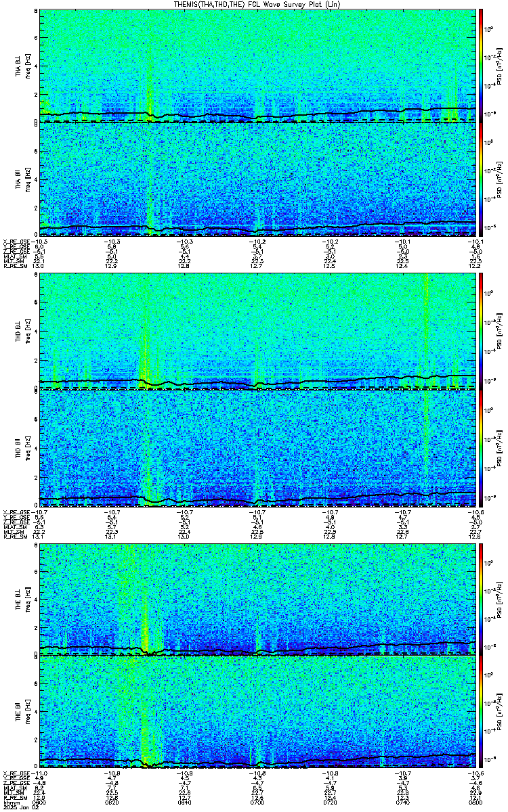Select the THD B∥ spectrogram panel
Viewport: 508px width, 812px height.
pos(257,447)
